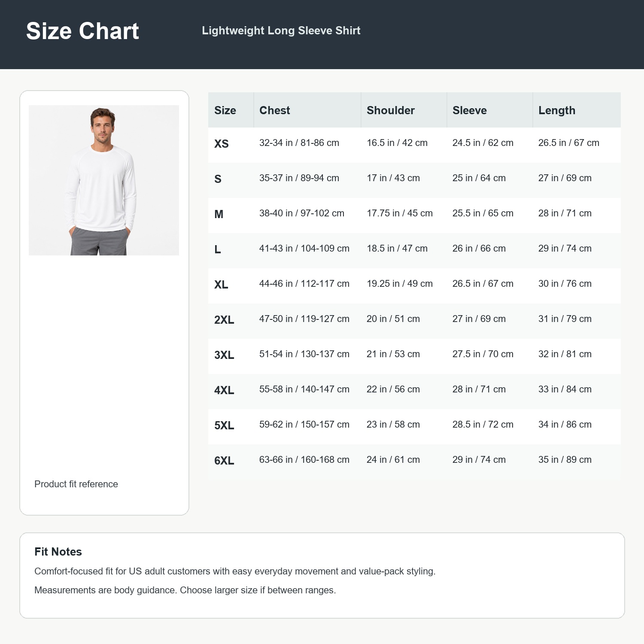Click shoulder value '21 in / 53 cm'
The height and width of the screenshot is (644, 644).
(393, 354)
